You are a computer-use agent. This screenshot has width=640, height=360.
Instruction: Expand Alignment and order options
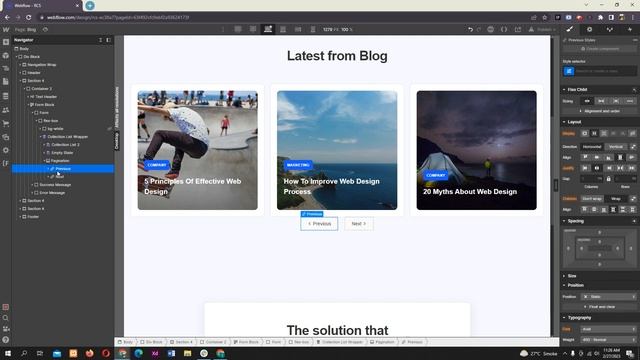coord(600,111)
